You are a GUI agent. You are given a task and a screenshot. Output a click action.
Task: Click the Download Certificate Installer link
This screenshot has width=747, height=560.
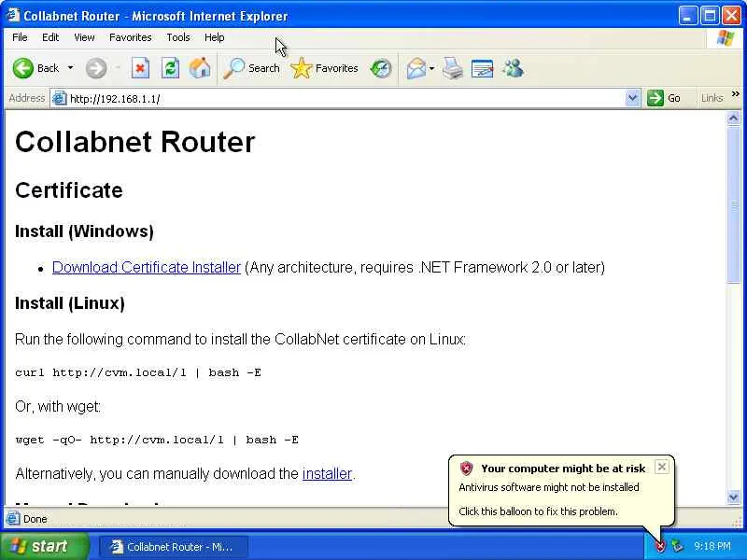(x=147, y=267)
